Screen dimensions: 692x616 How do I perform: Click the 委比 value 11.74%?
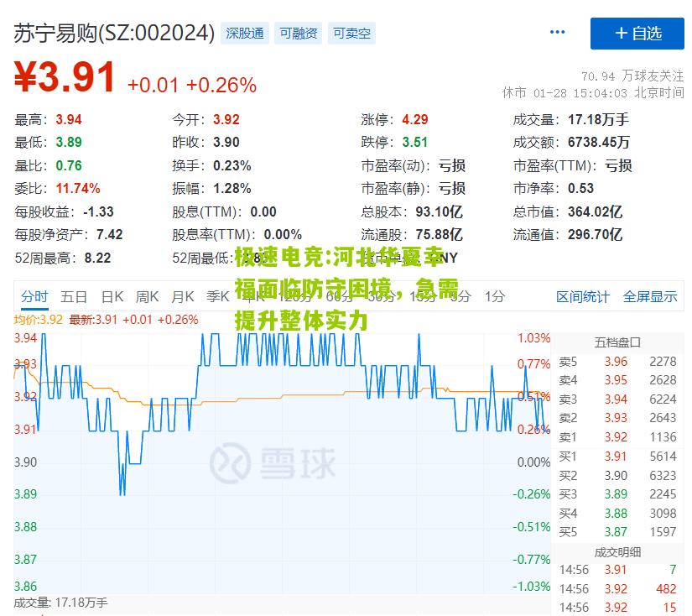(x=78, y=189)
